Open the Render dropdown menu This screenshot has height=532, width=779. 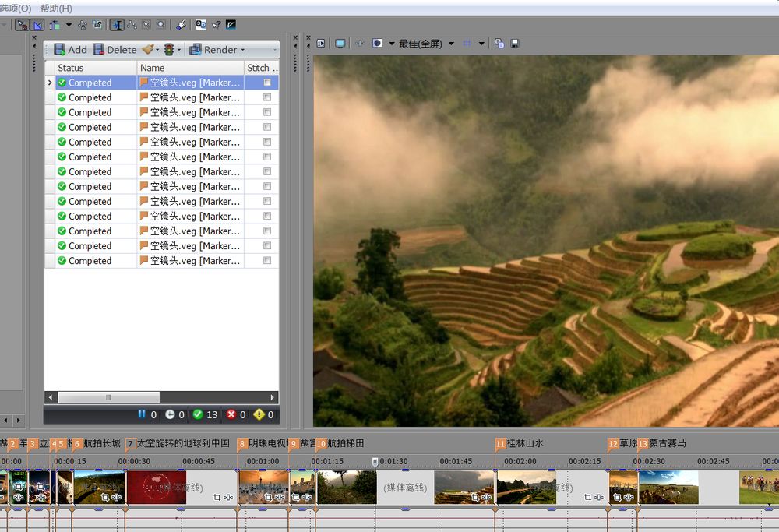(243, 49)
